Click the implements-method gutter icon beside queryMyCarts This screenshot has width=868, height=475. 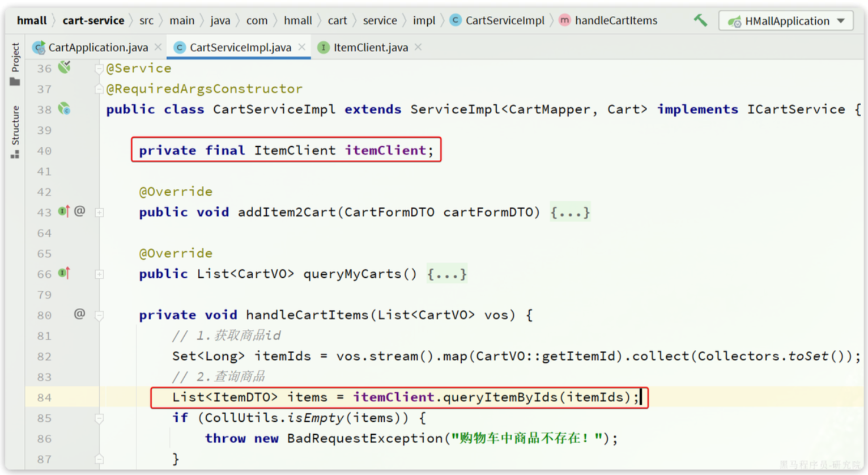tap(63, 273)
